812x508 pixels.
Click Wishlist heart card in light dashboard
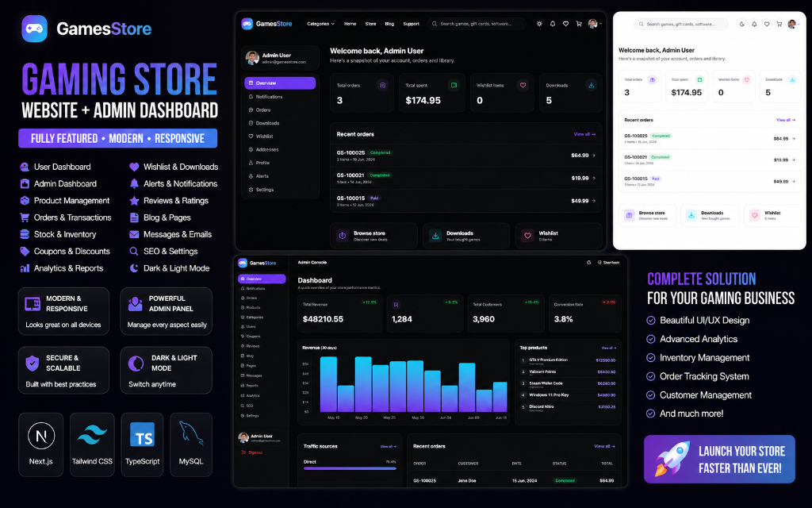click(772, 215)
